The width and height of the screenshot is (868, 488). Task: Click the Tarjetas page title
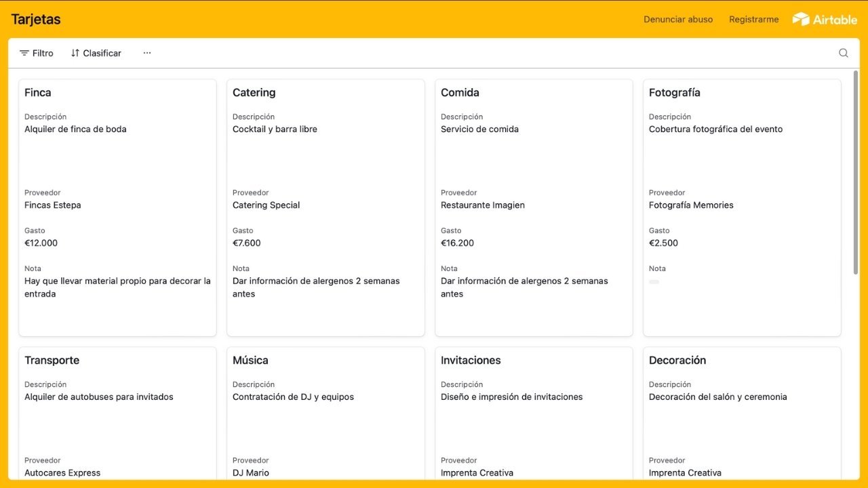[36, 19]
